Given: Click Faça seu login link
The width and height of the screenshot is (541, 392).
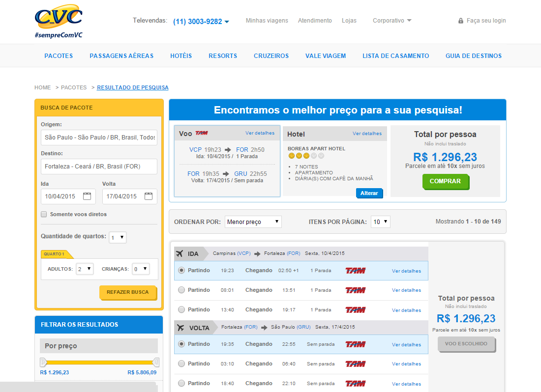Looking at the screenshot, I should point(486,21).
